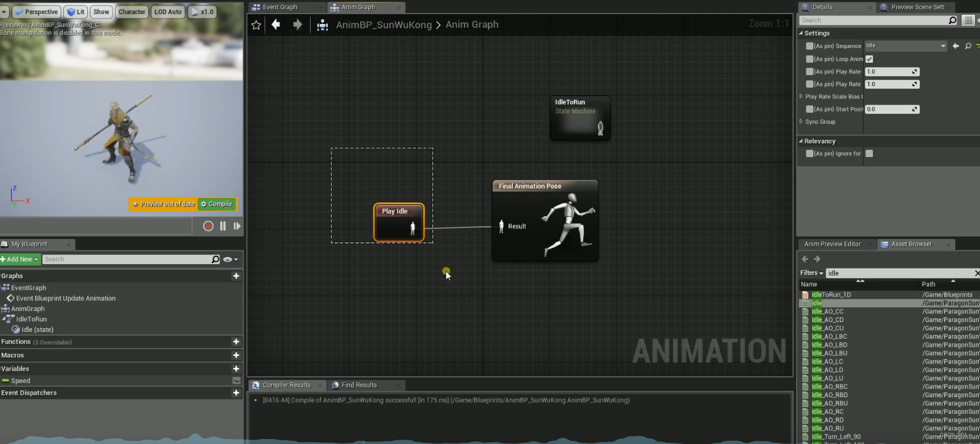Open the Sequence Idle asset dropdown

click(x=906, y=46)
